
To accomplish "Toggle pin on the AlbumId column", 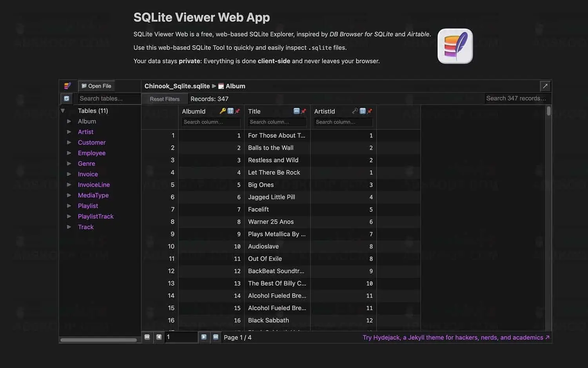I will click(x=237, y=111).
